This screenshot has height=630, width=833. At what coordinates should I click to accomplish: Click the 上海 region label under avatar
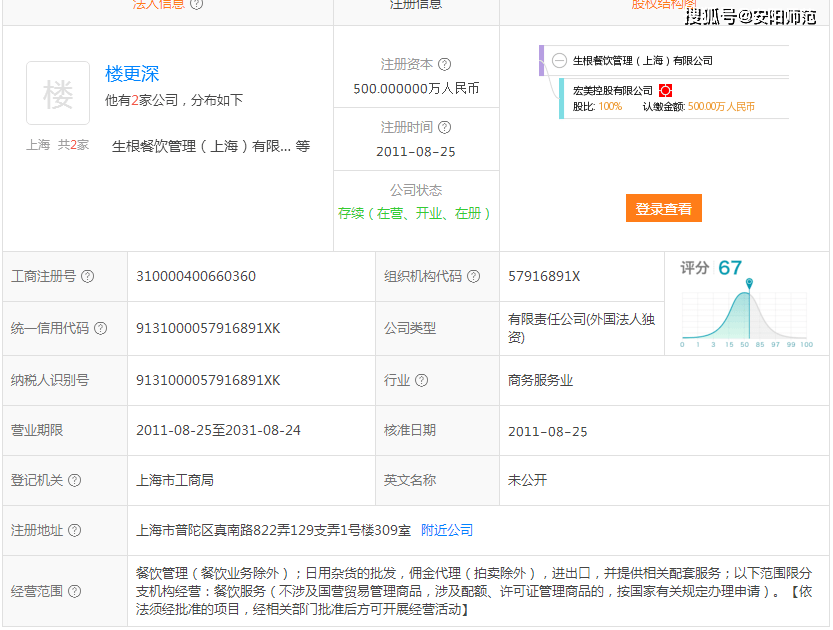[x=38, y=145]
